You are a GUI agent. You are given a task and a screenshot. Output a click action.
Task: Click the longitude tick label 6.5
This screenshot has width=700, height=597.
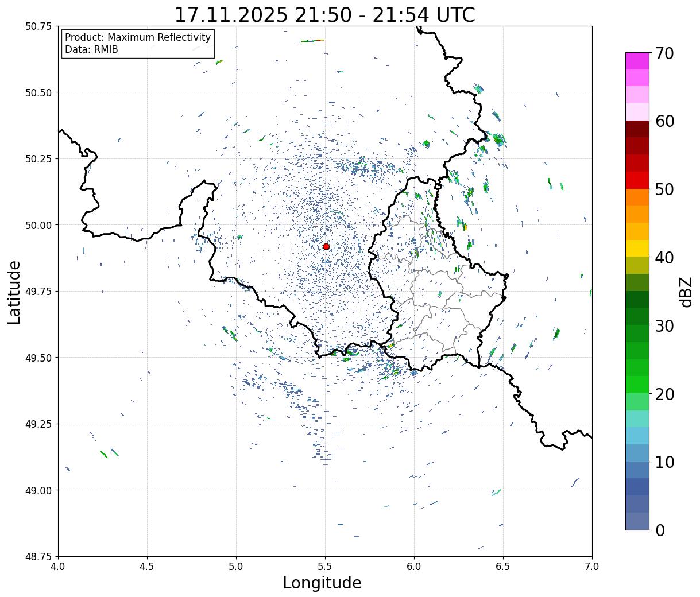point(503,567)
